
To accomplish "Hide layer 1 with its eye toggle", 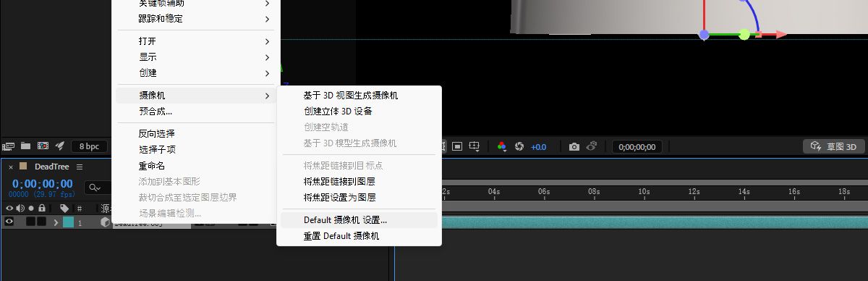I will [9, 222].
